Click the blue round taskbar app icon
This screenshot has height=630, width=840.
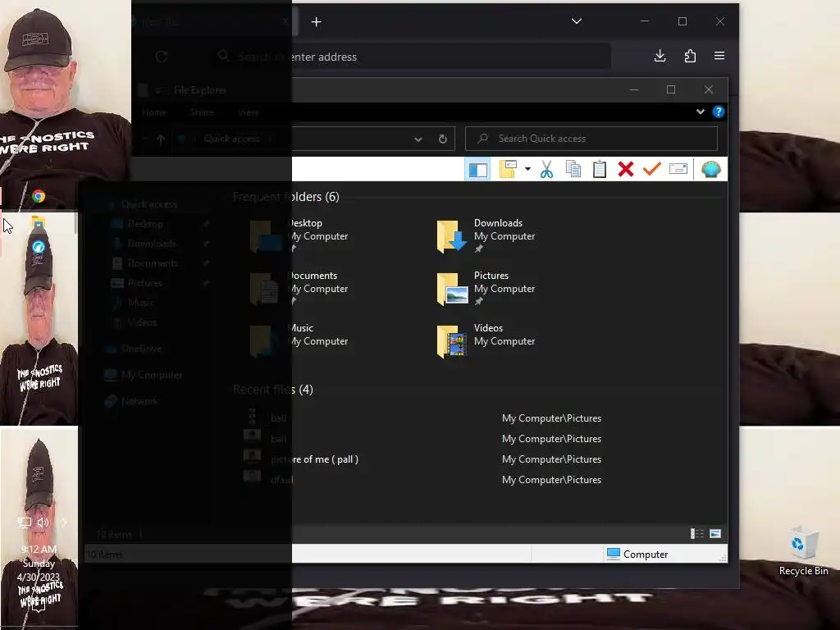[x=38, y=247]
